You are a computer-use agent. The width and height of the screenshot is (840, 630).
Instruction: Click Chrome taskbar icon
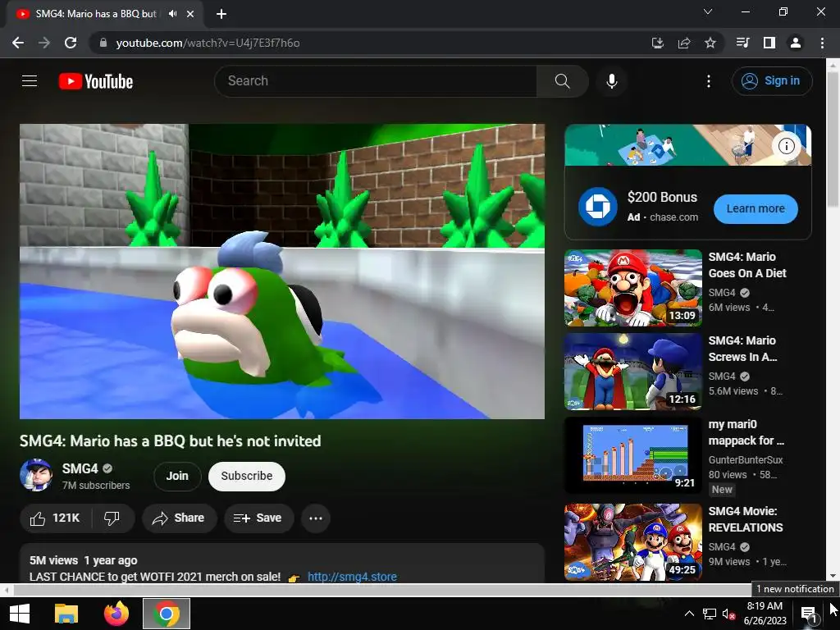(x=166, y=614)
